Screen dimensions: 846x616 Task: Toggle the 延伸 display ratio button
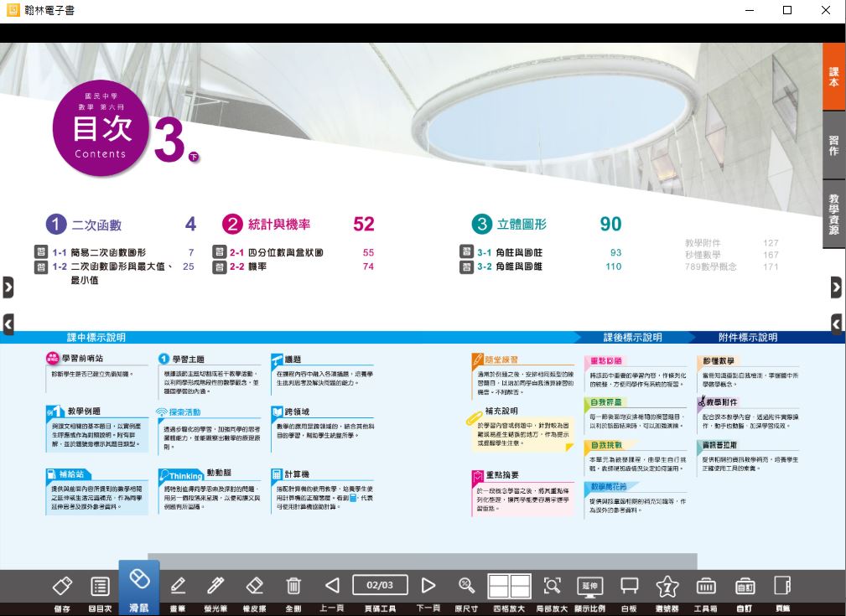(589, 586)
